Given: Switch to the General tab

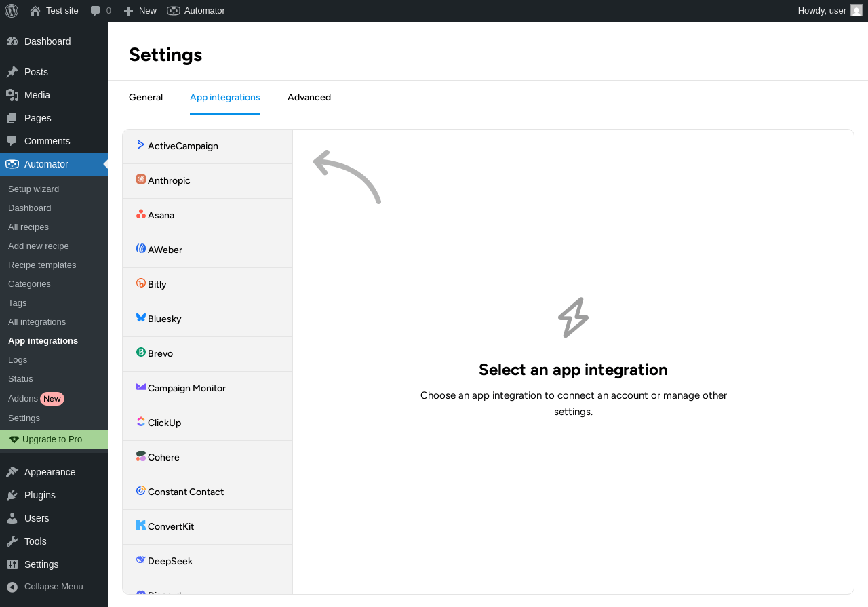Looking at the screenshot, I should point(146,98).
